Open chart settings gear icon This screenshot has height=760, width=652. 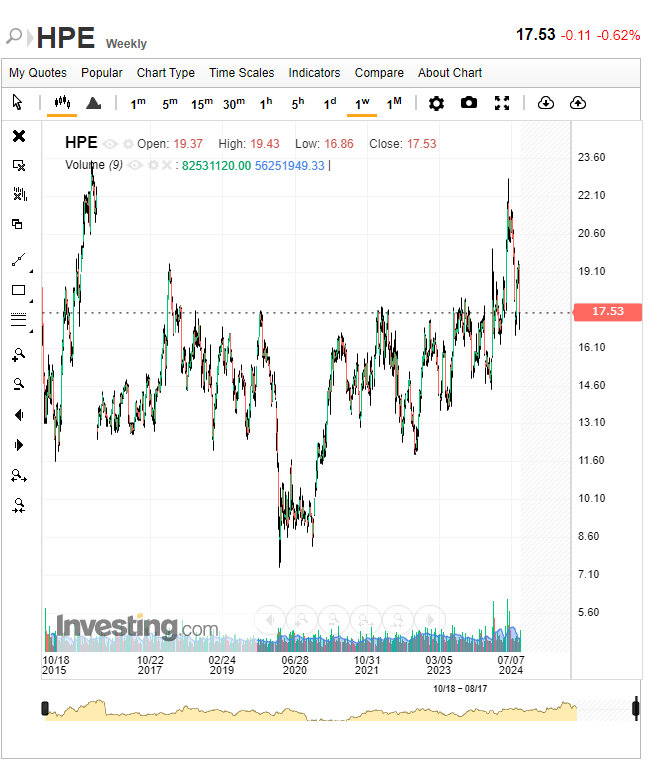click(x=436, y=103)
